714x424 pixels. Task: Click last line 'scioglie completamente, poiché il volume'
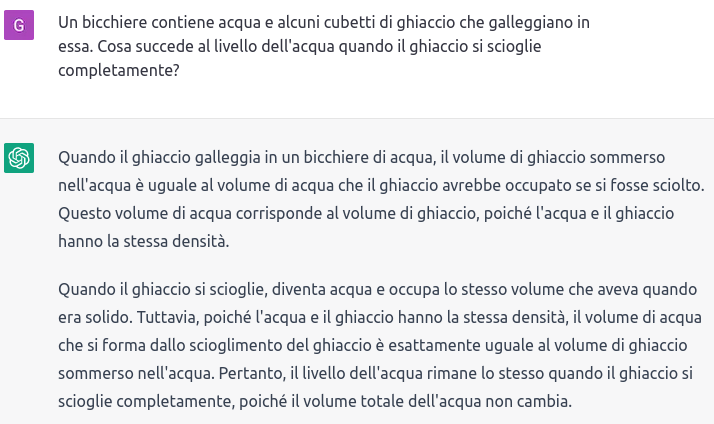coord(315,401)
